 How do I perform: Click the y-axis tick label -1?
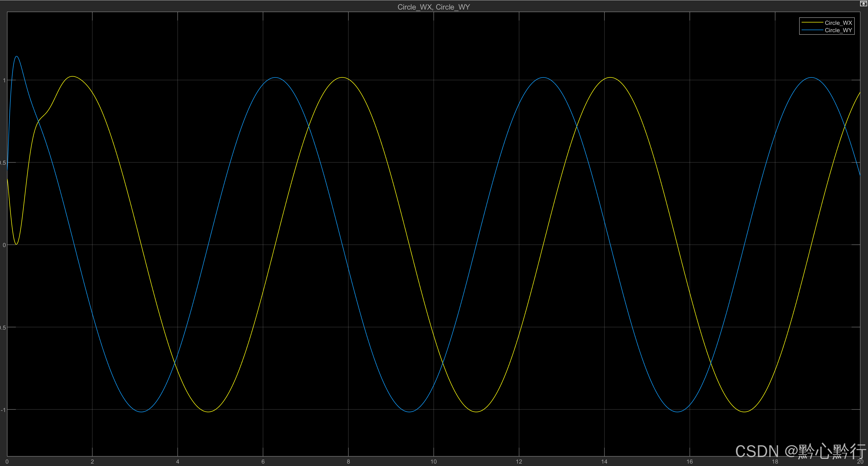click(x=3, y=410)
